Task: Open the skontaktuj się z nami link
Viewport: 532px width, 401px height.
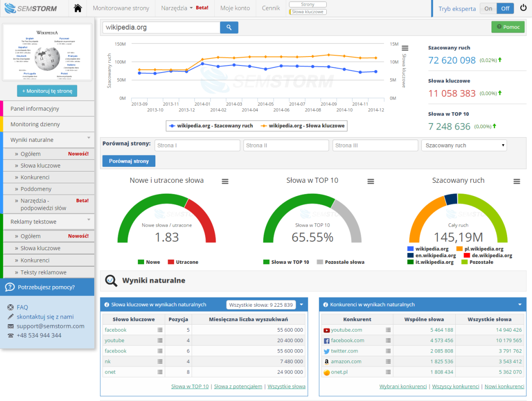Action: (45, 317)
